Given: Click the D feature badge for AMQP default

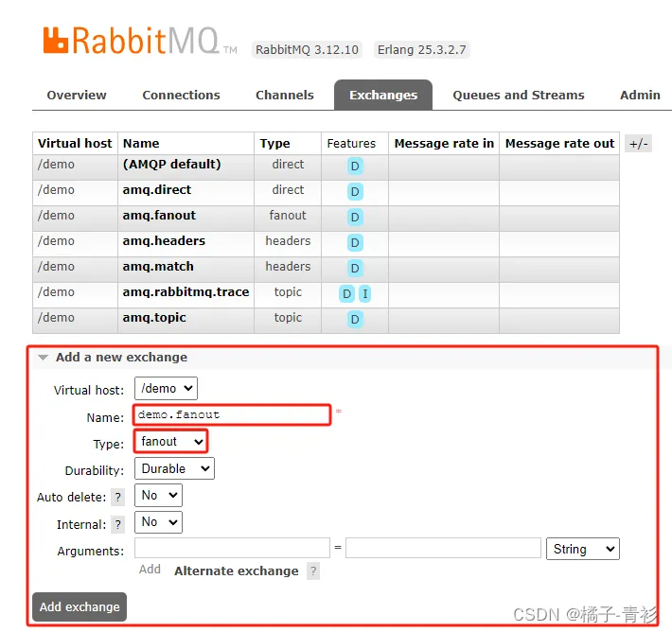Looking at the screenshot, I should pyautogui.click(x=355, y=167).
